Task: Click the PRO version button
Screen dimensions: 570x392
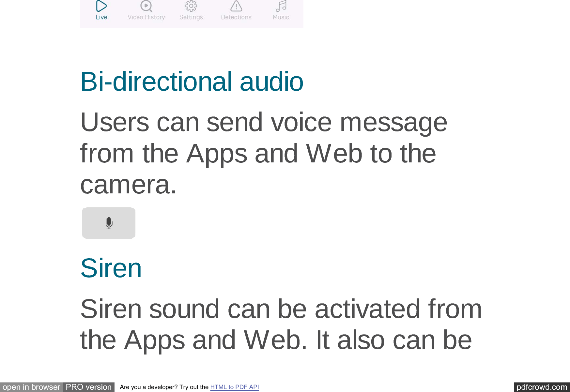Action: click(89, 387)
